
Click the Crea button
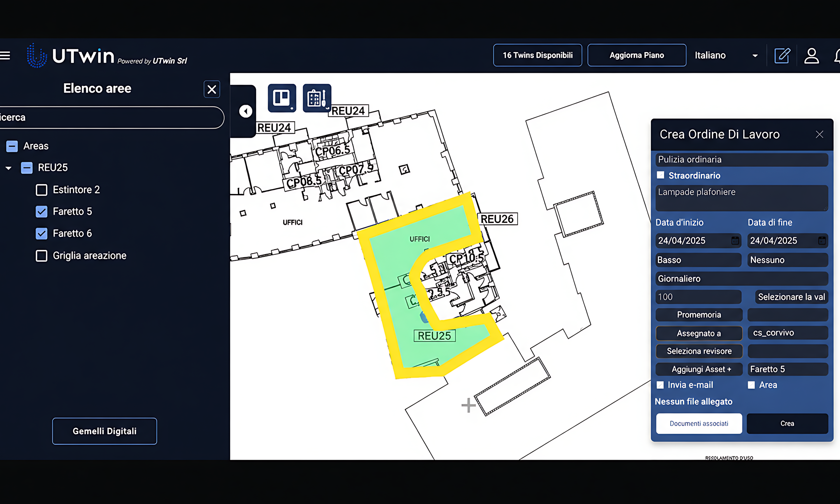click(x=787, y=424)
